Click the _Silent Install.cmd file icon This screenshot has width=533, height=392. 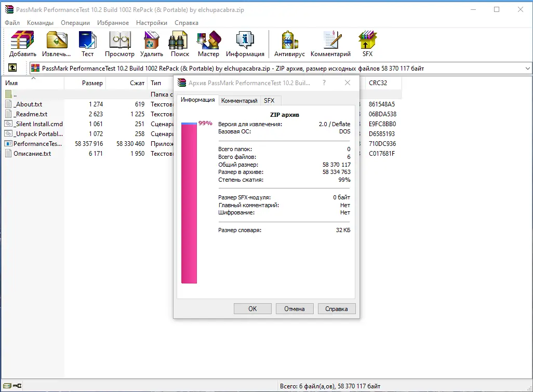pos(8,124)
